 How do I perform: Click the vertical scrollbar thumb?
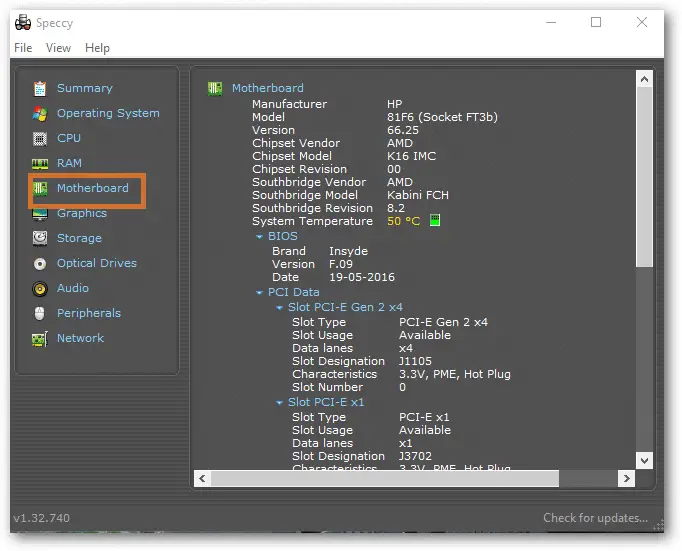pos(644,177)
